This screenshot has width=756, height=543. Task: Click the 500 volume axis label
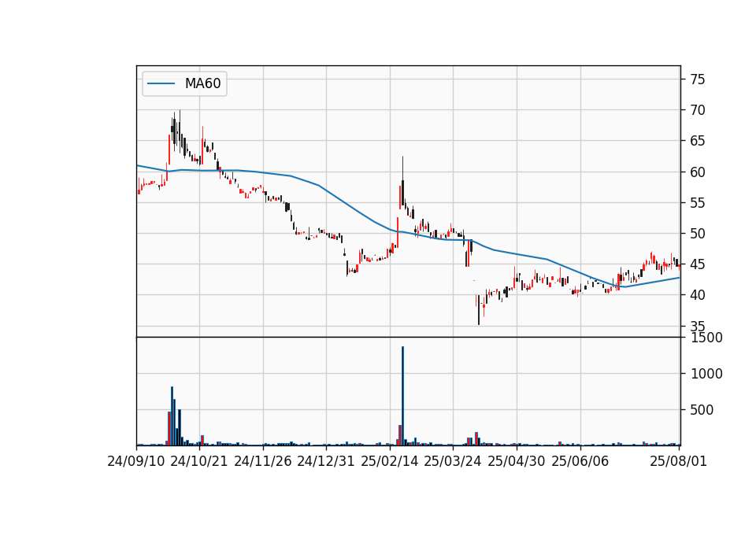(702, 409)
